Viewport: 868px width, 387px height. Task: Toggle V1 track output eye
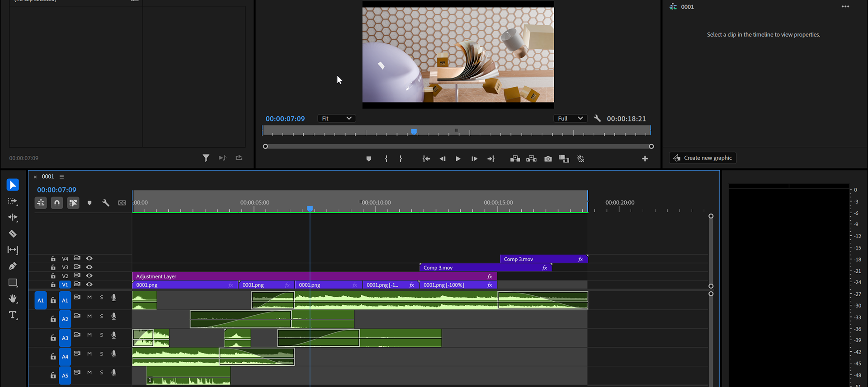(x=90, y=284)
